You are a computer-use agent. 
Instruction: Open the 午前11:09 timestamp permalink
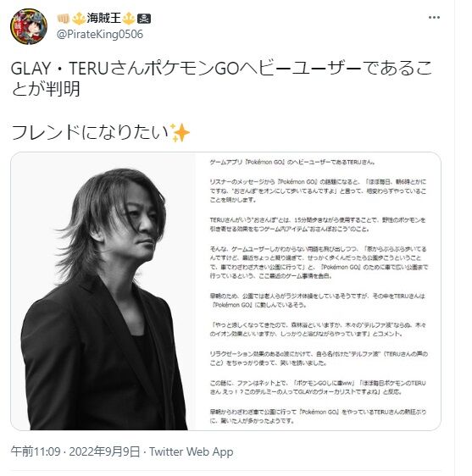tap(36, 451)
